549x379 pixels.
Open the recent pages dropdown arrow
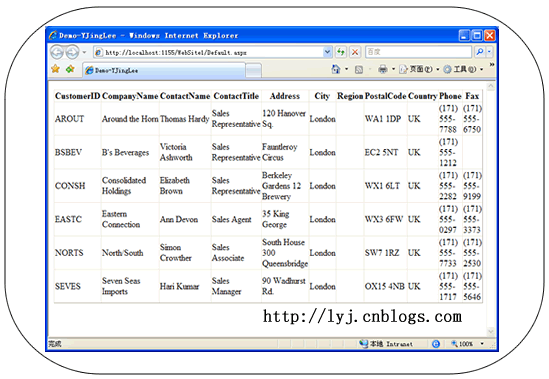[84, 53]
